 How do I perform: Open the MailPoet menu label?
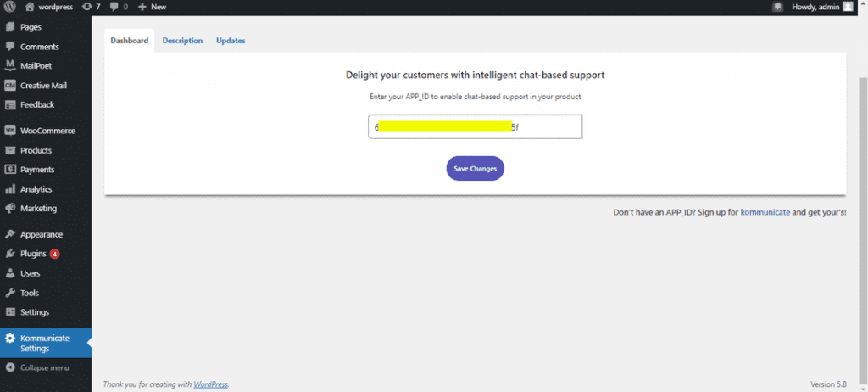(36, 65)
